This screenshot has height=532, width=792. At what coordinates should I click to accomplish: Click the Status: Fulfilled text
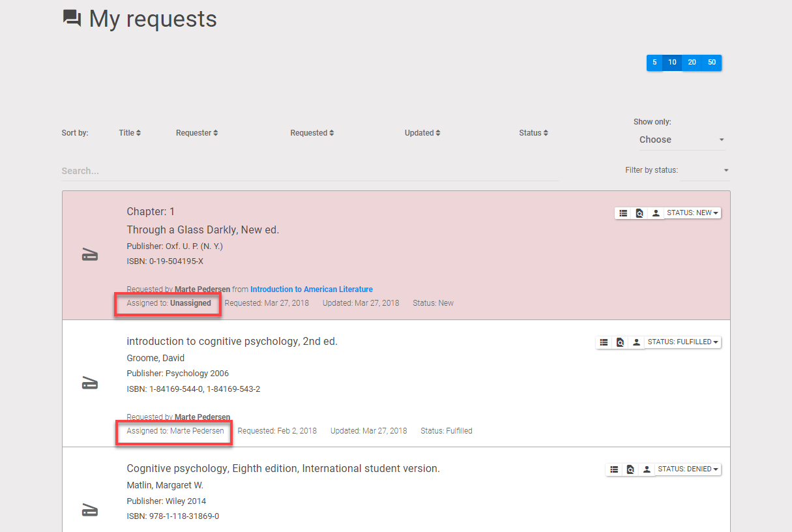447,431
